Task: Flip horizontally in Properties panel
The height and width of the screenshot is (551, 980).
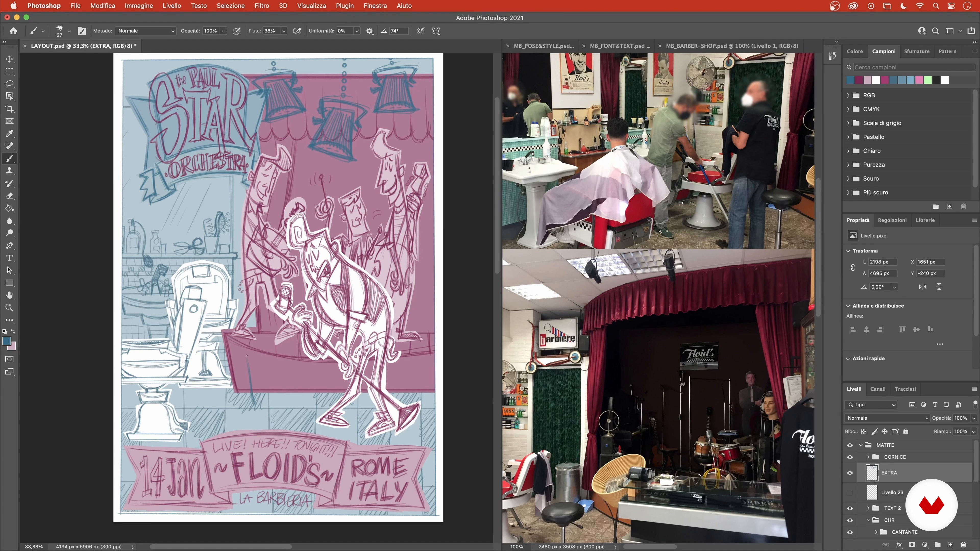Action: pyautogui.click(x=923, y=287)
